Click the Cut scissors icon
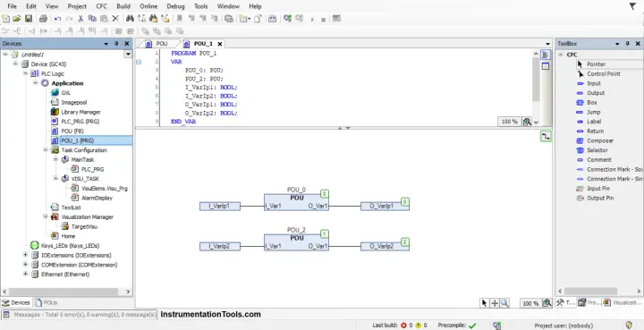 [x=80, y=19]
